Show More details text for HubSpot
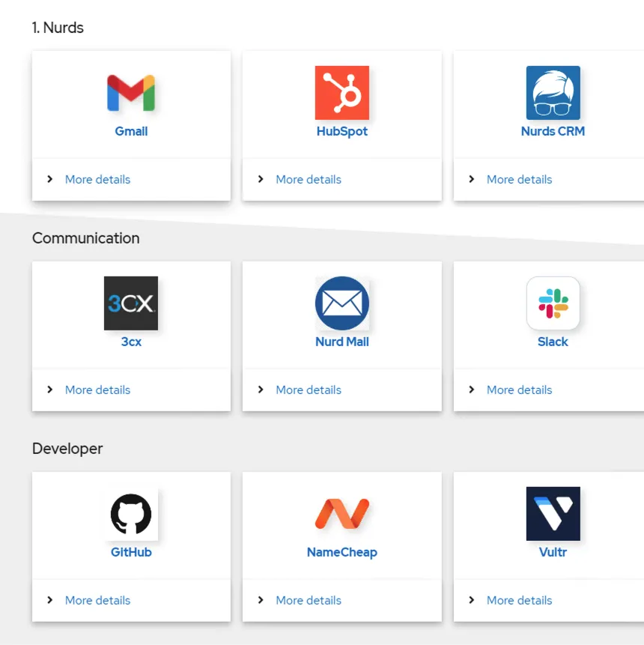 click(x=309, y=179)
